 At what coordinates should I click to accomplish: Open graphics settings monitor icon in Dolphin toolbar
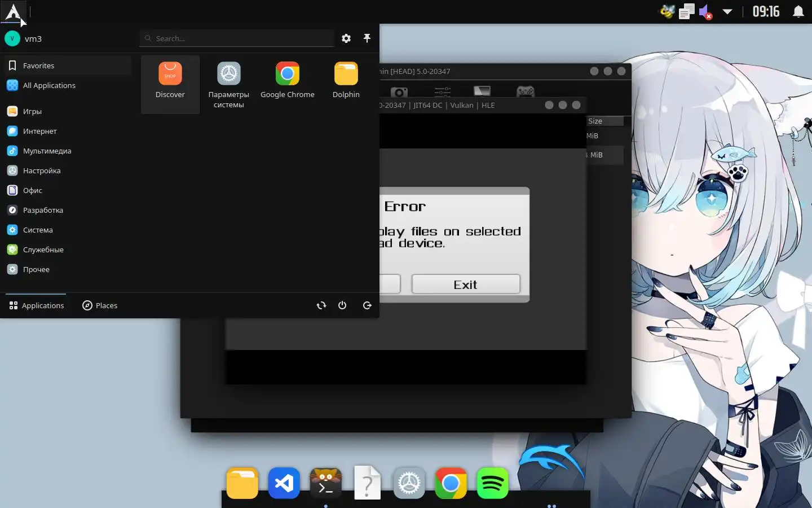(x=482, y=91)
